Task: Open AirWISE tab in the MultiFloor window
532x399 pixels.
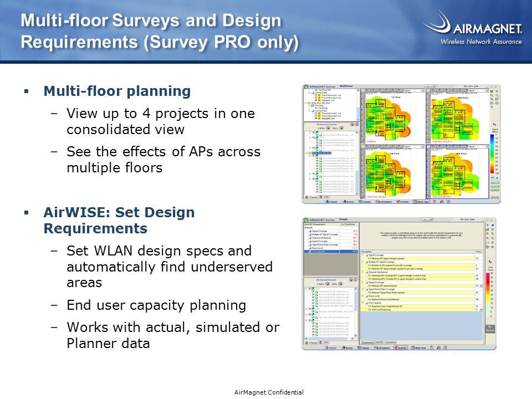Action: 403,202
